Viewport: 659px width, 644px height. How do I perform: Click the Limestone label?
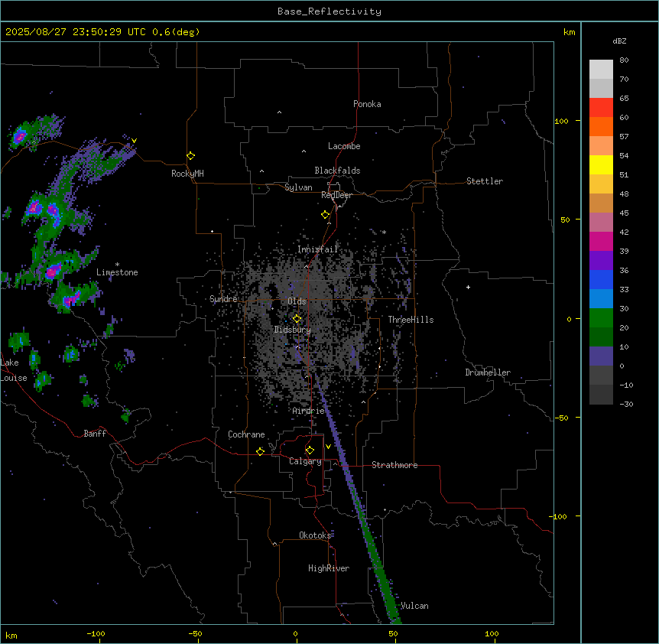[117, 272]
